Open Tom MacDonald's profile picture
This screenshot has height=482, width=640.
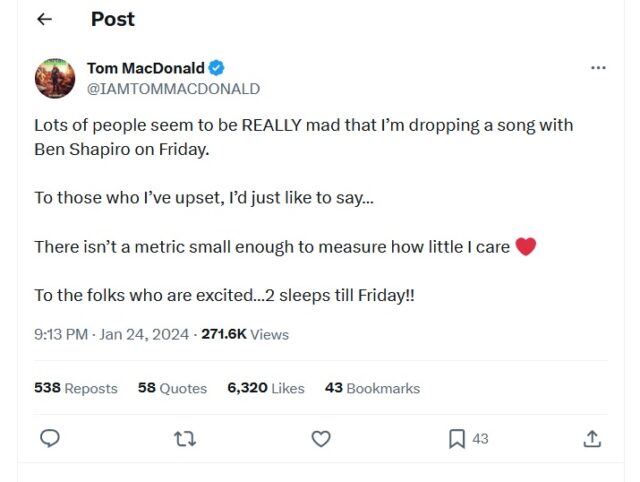[x=54, y=78]
